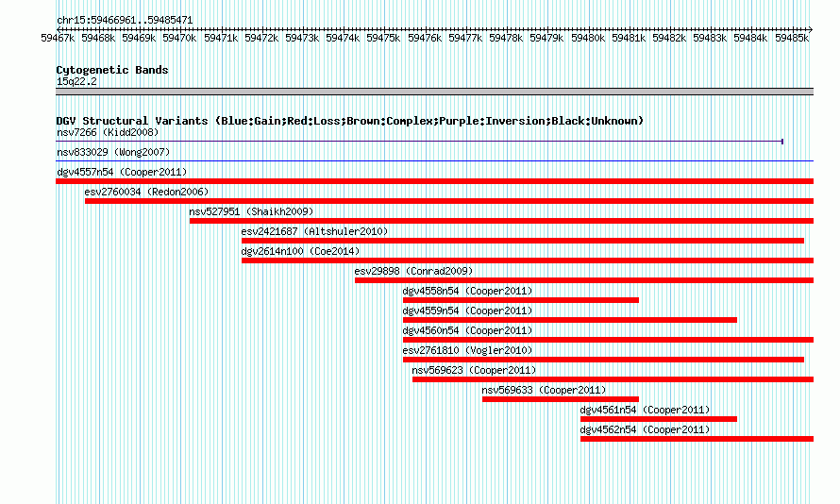The height and width of the screenshot is (504, 840).
Task: Select the dgv4559n54 (Cooper2011) label
Action: pyautogui.click(x=468, y=311)
